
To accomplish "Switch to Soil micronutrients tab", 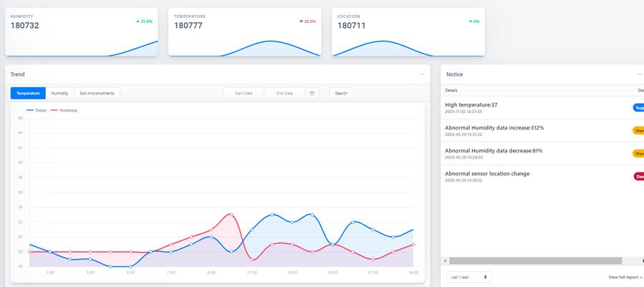I will point(97,93).
